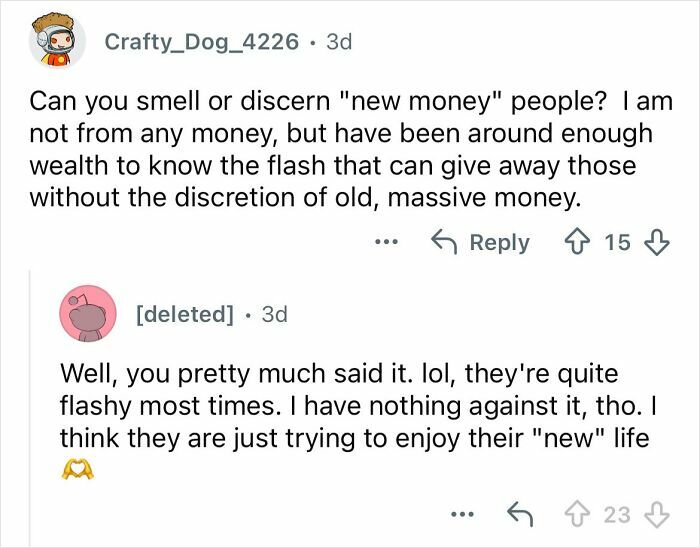Collapse the reply thread using the vertical line
Viewport: 700px width, 548px height.
[30, 400]
